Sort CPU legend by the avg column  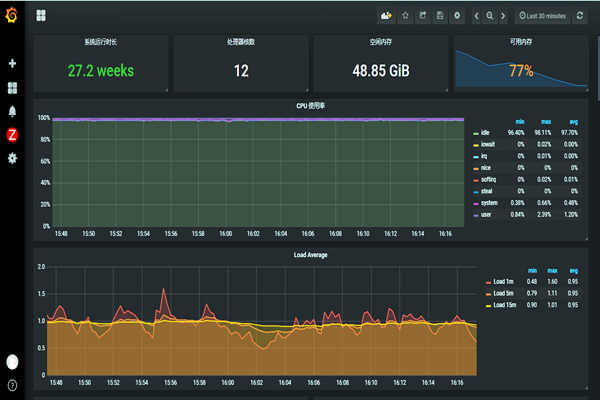click(572, 120)
